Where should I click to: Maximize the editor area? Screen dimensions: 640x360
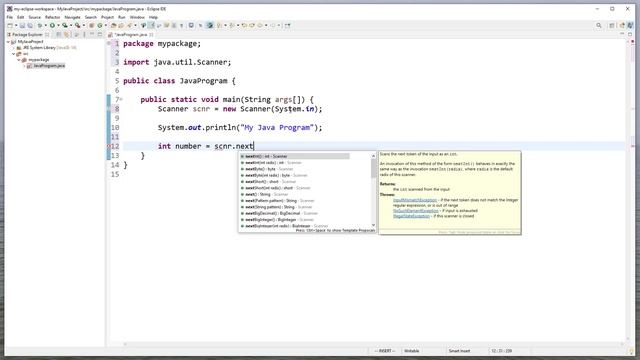[x=630, y=34]
